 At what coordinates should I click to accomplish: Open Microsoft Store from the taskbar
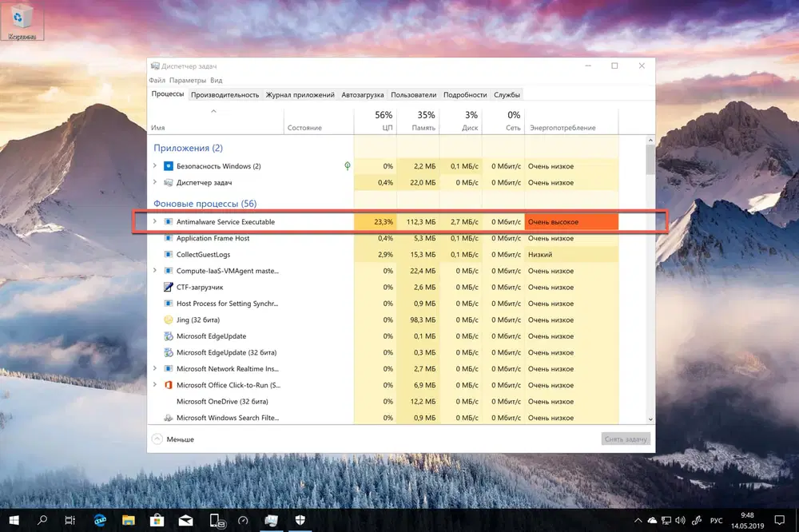tap(157, 520)
